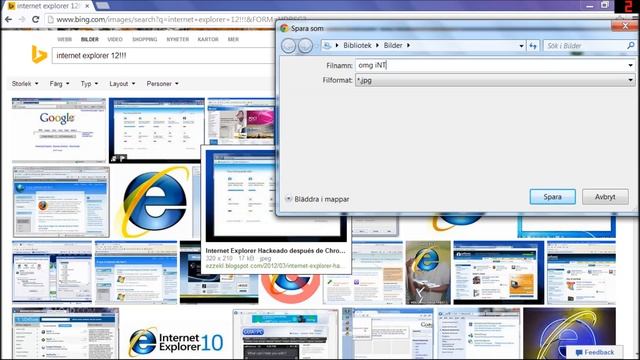
Task: Click the Feedback button
Action: click(x=595, y=352)
